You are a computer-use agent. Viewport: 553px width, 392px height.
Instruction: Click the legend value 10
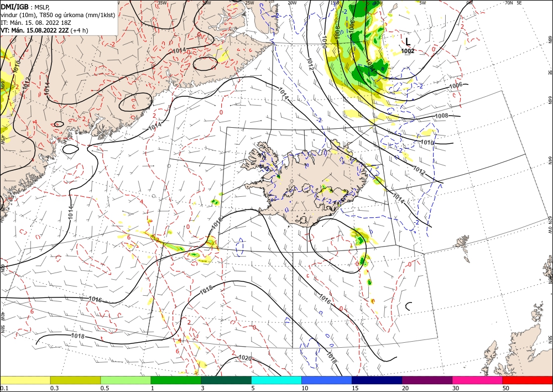305,388
